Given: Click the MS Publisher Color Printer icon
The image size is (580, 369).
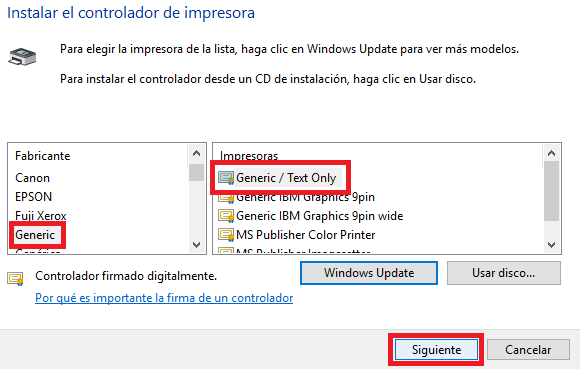Looking at the screenshot, I should point(226,234).
